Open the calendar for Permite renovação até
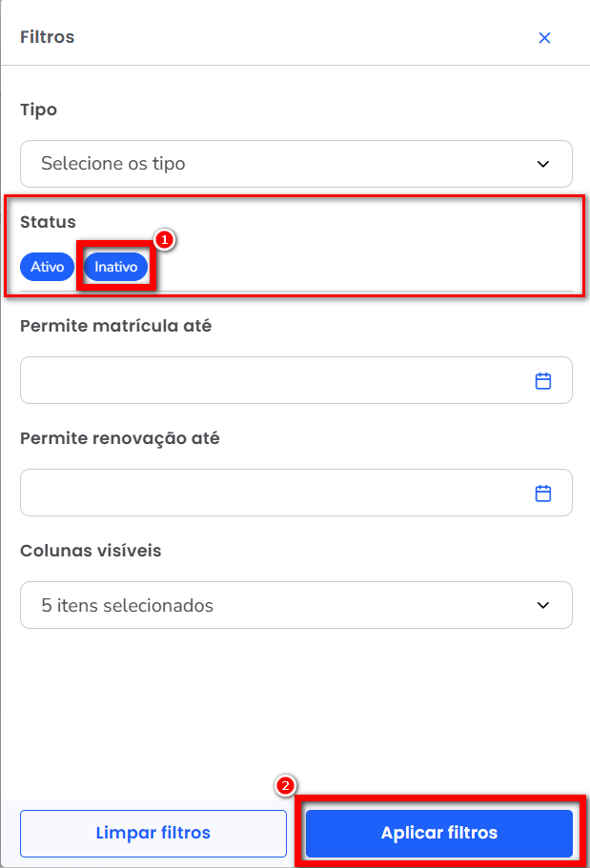 pyautogui.click(x=543, y=494)
